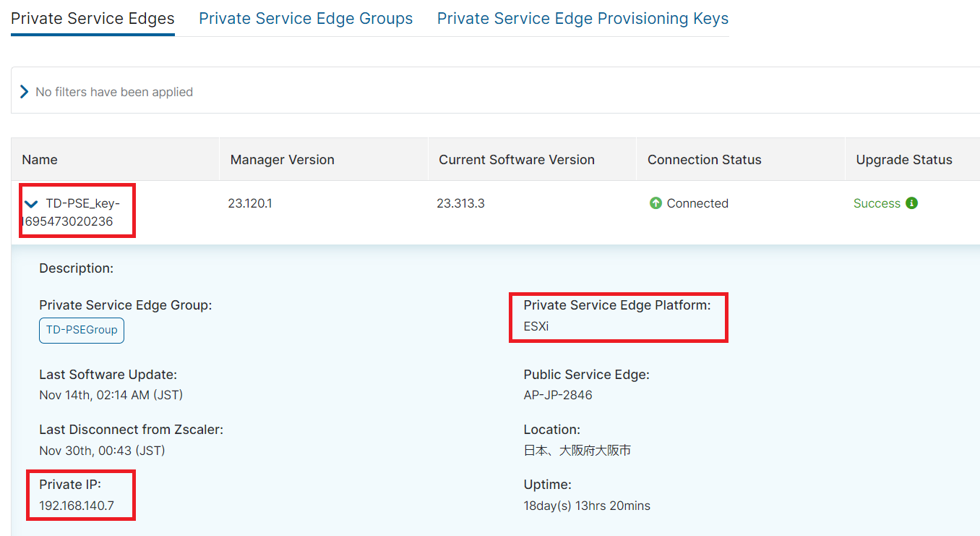Click the Upgrade Status column header

tap(904, 160)
